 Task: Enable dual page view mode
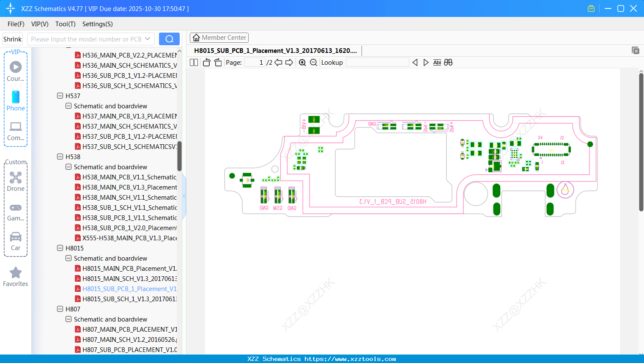click(x=194, y=62)
